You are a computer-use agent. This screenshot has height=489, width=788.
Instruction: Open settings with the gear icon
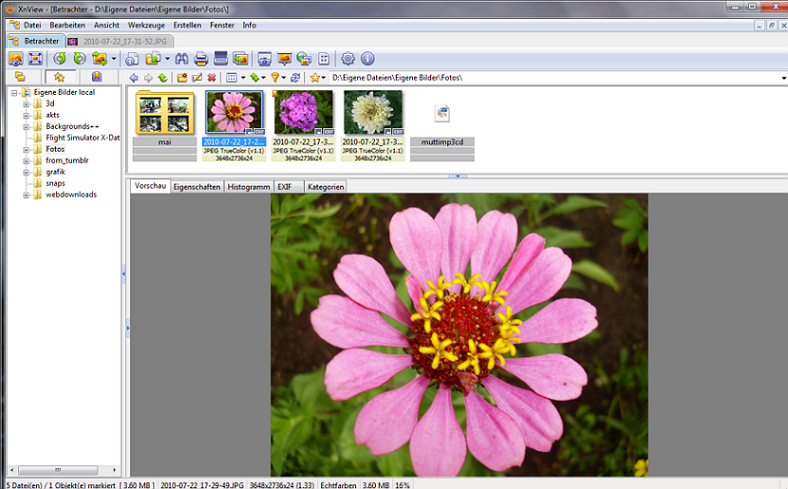(348, 59)
